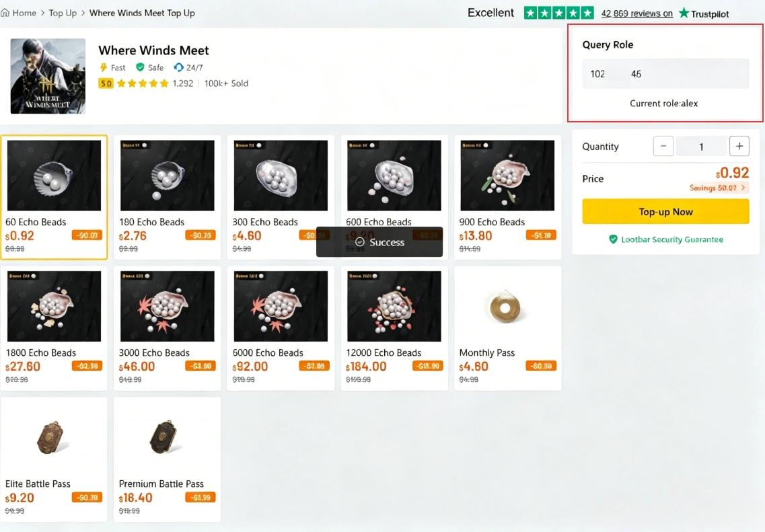Viewport: 765px width, 532px height.
Task: Select the 60 Echo Beads package
Action: pos(54,197)
